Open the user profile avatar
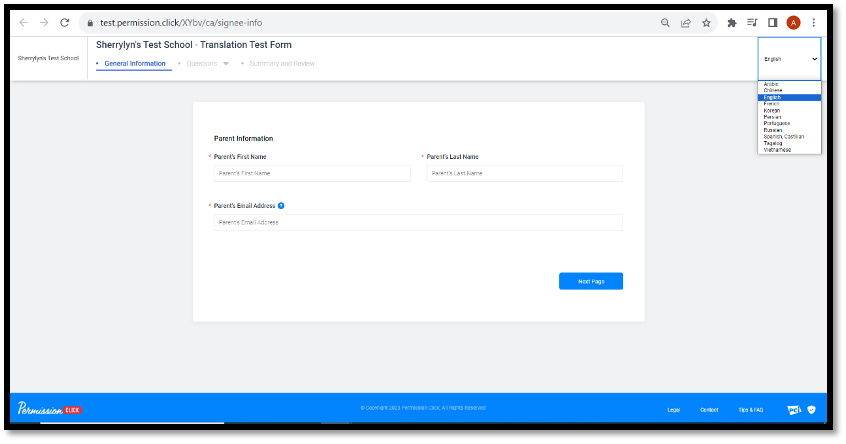Viewport: 846px width, 444px height. tap(793, 22)
